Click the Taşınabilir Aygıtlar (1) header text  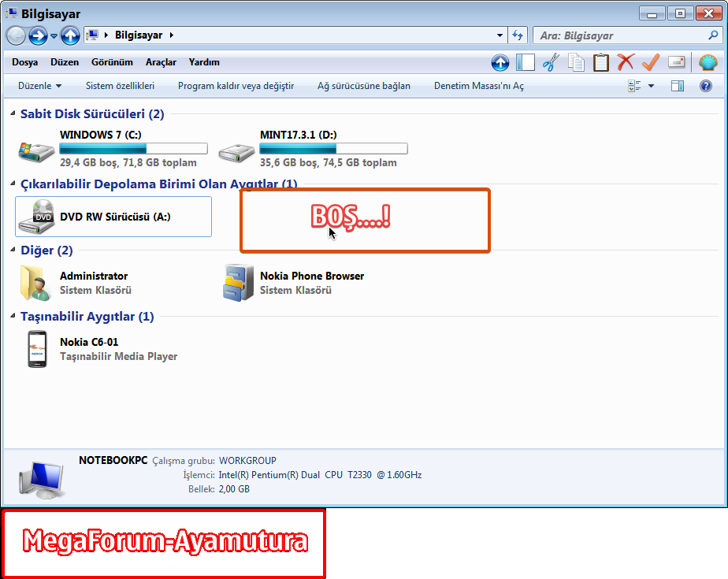click(87, 316)
